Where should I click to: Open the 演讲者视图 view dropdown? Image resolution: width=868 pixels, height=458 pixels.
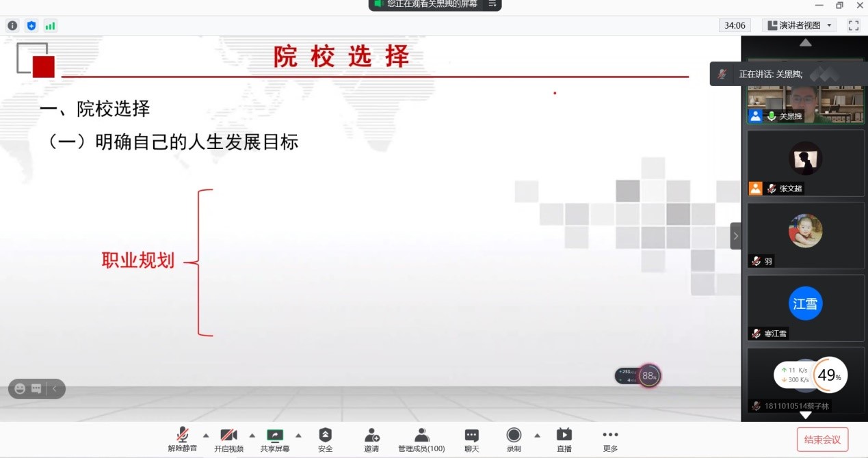[x=799, y=25]
